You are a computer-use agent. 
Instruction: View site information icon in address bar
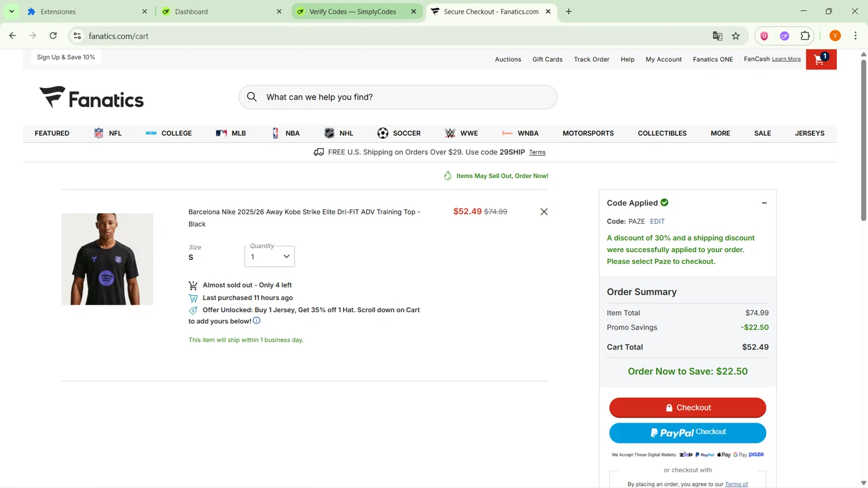77,36
